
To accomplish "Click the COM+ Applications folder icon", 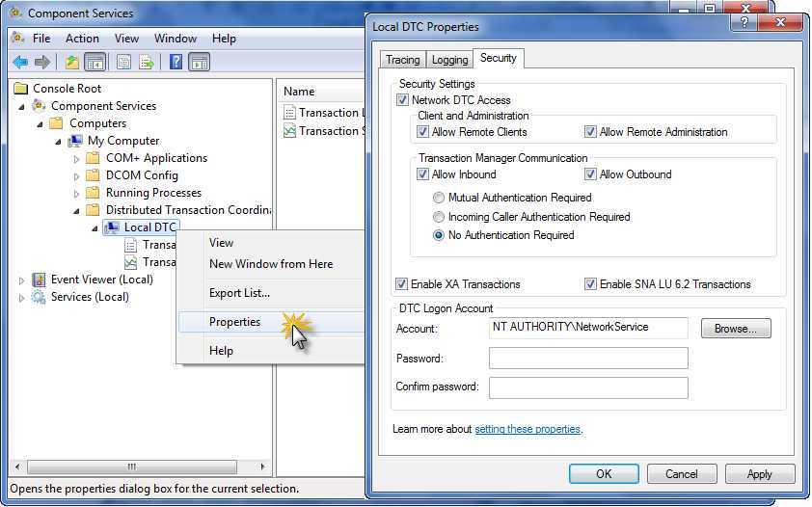I will coord(93,158).
